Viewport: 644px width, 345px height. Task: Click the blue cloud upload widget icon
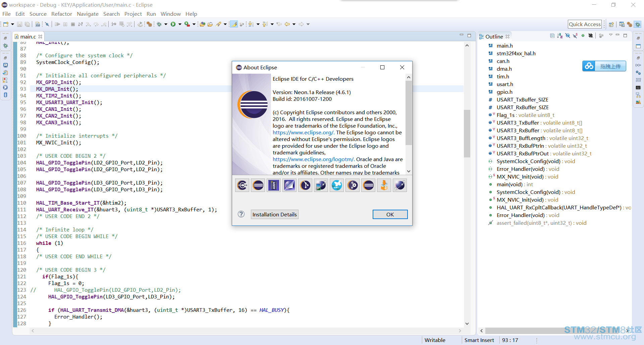(x=589, y=66)
